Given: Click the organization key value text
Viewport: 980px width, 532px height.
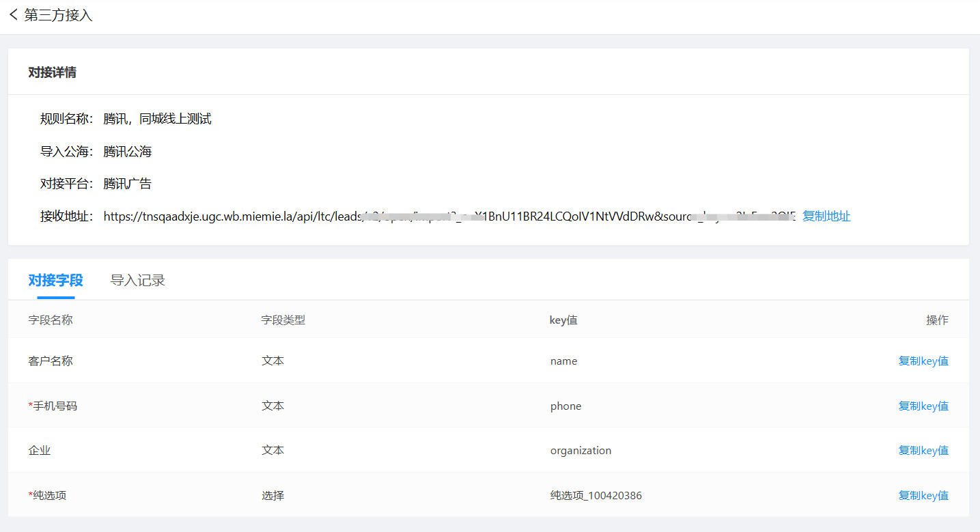Looking at the screenshot, I should click(x=580, y=451).
